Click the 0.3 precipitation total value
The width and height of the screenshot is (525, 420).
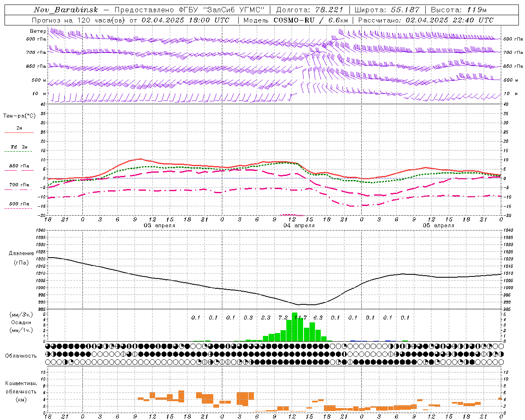pyautogui.click(x=248, y=317)
